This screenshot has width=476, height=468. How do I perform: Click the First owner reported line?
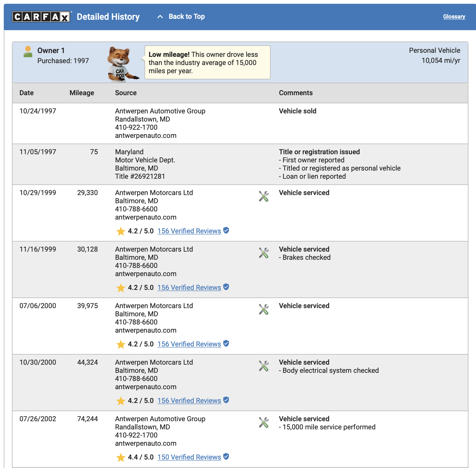(312, 160)
